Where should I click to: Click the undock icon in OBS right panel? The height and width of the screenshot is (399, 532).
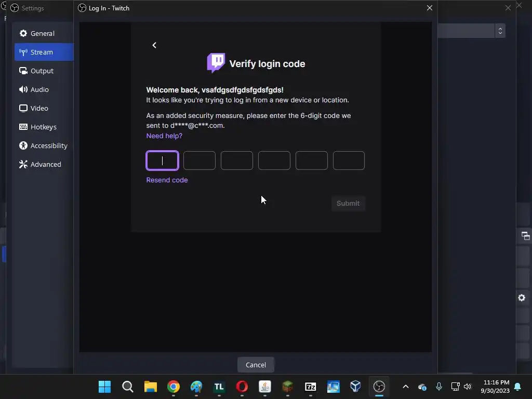pyautogui.click(x=525, y=236)
